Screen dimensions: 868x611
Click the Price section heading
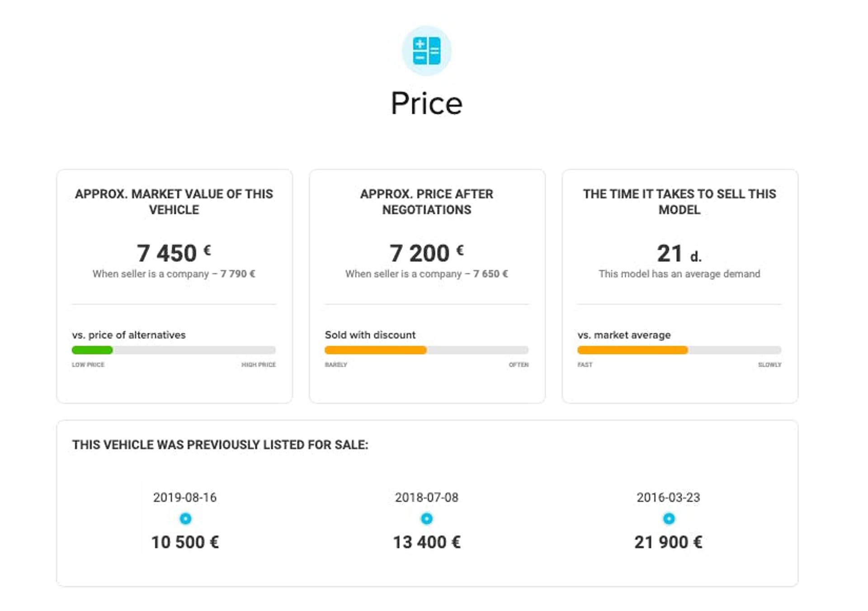[x=426, y=104]
